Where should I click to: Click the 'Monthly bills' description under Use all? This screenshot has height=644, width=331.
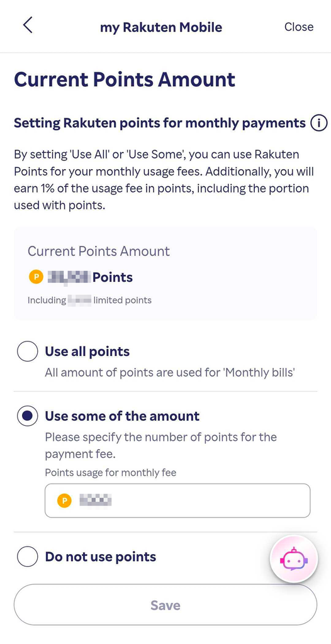point(169,374)
